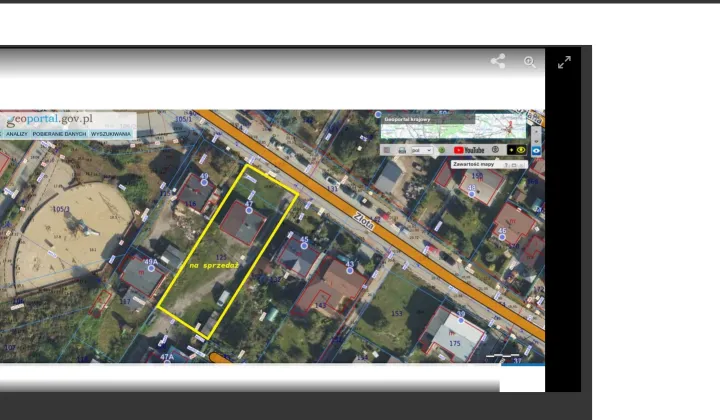Click the geoportal.gov.pl logo link
Viewport: 720px width, 420px height.
coord(50,120)
